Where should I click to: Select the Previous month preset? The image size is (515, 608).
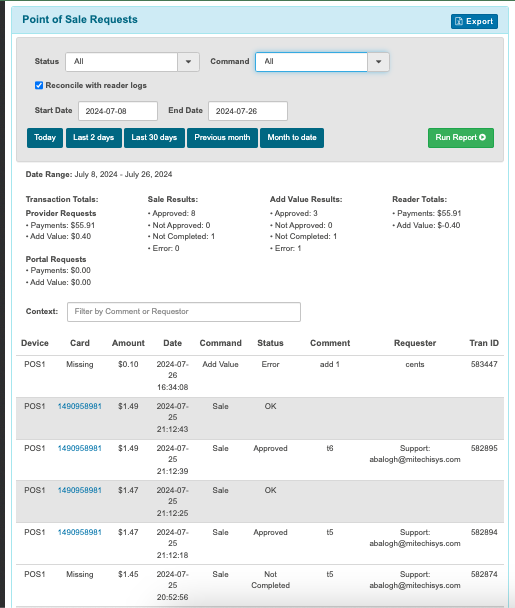tap(222, 138)
